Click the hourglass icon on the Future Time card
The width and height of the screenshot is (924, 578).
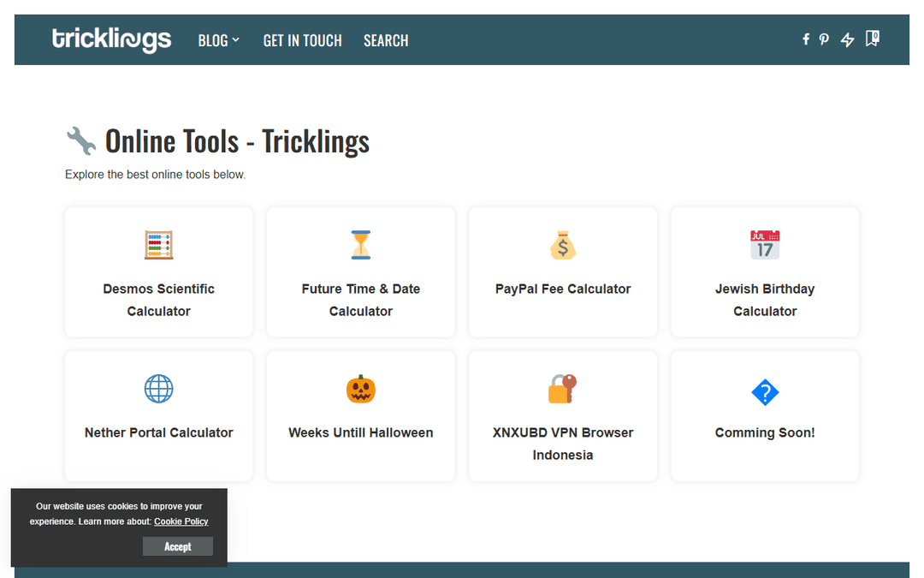pos(361,245)
